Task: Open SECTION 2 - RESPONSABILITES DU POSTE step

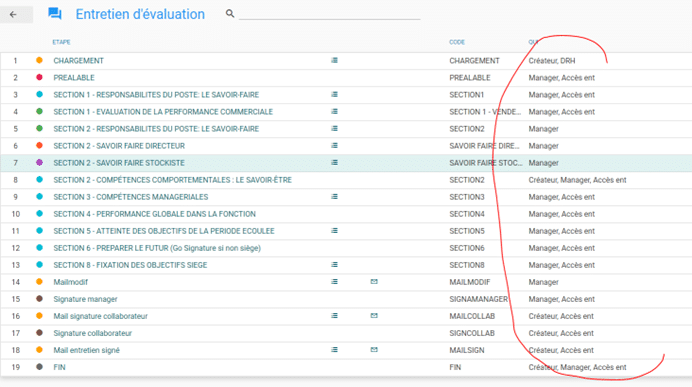Action: click(156, 129)
